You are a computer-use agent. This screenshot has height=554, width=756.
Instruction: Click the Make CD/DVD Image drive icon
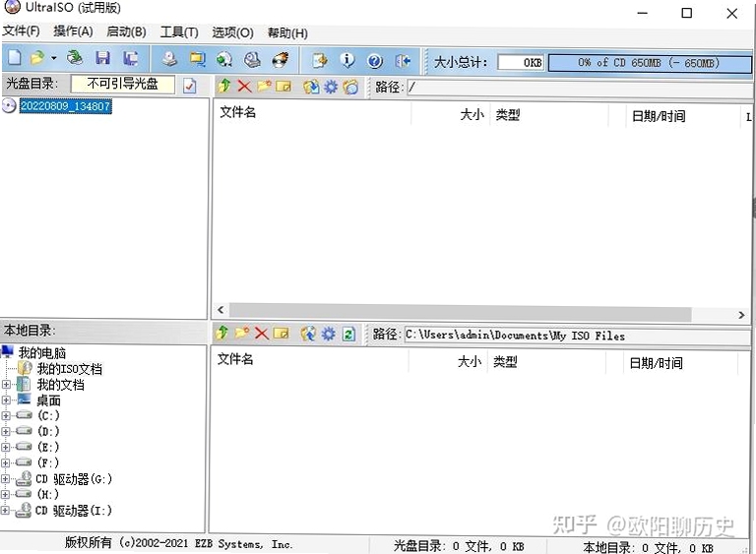(x=169, y=59)
